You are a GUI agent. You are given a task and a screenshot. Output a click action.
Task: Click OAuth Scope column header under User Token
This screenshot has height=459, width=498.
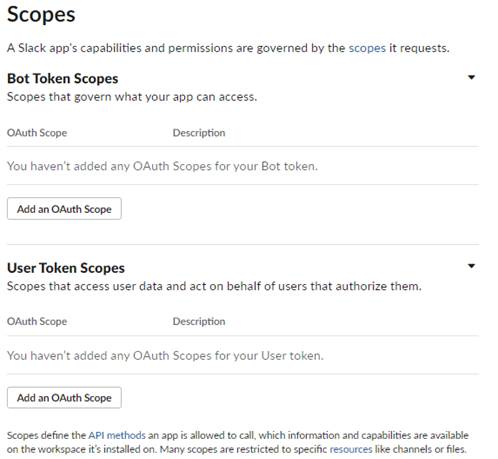(x=37, y=321)
